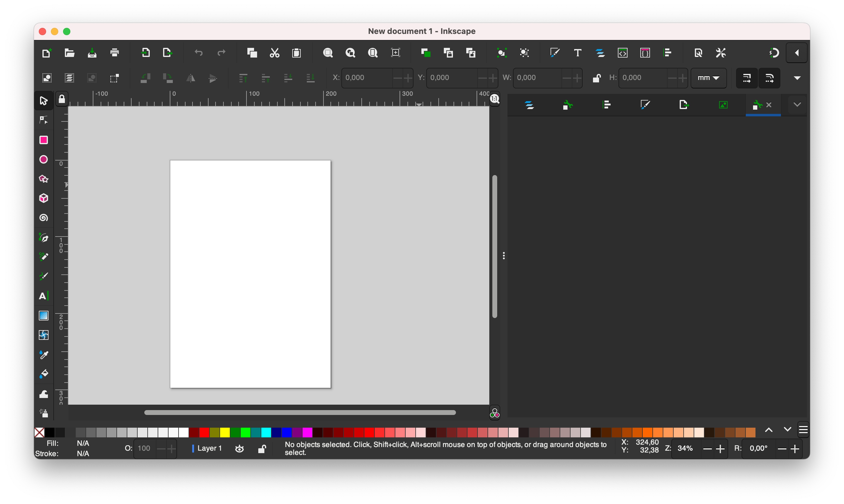
Task: Choose the no-color X swatch
Action: (39, 432)
